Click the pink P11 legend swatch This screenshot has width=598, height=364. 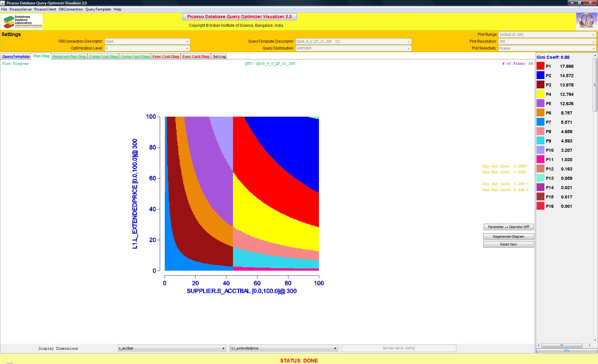pyautogui.click(x=540, y=159)
